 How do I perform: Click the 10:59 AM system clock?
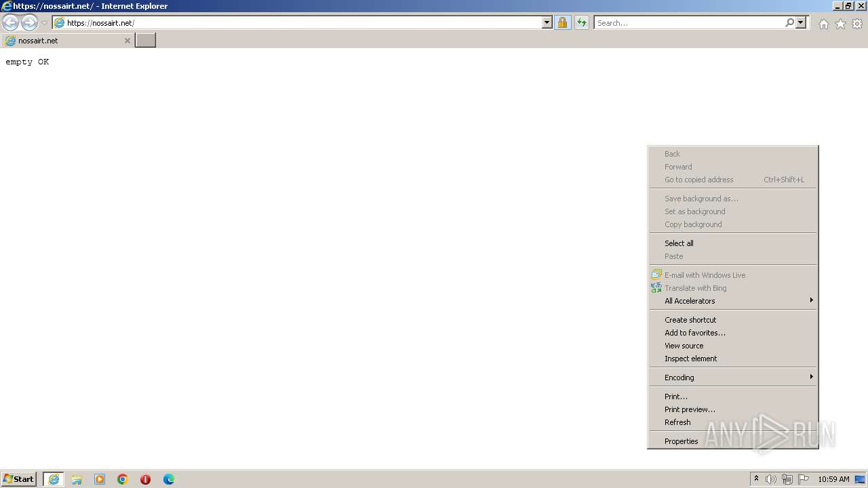pyautogui.click(x=833, y=479)
